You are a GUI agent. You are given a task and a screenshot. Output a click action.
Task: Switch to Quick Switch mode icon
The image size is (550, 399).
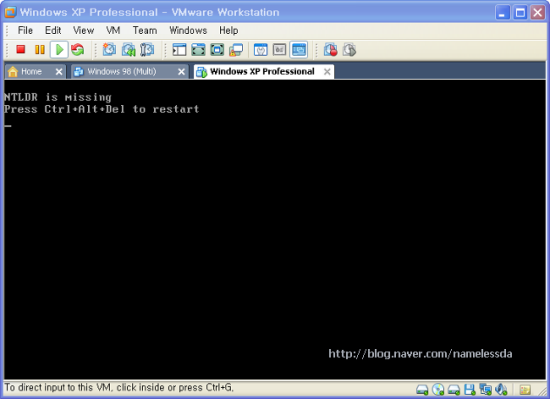point(198,50)
